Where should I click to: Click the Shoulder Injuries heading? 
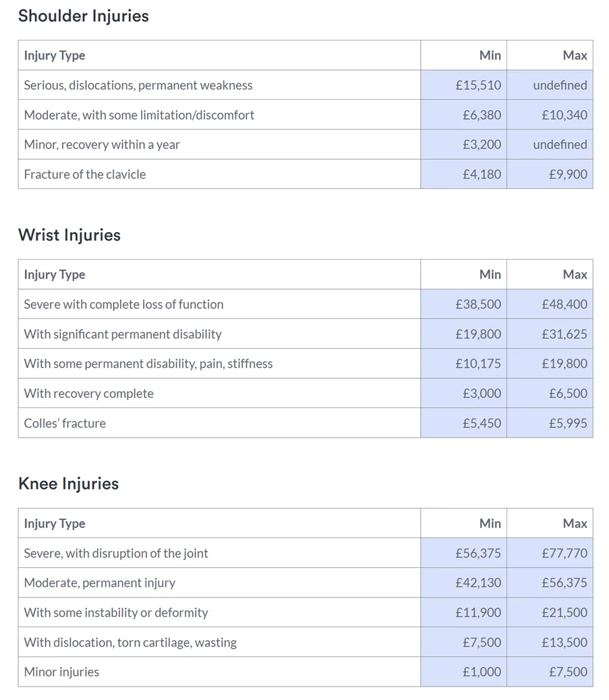pyautogui.click(x=84, y=16)
